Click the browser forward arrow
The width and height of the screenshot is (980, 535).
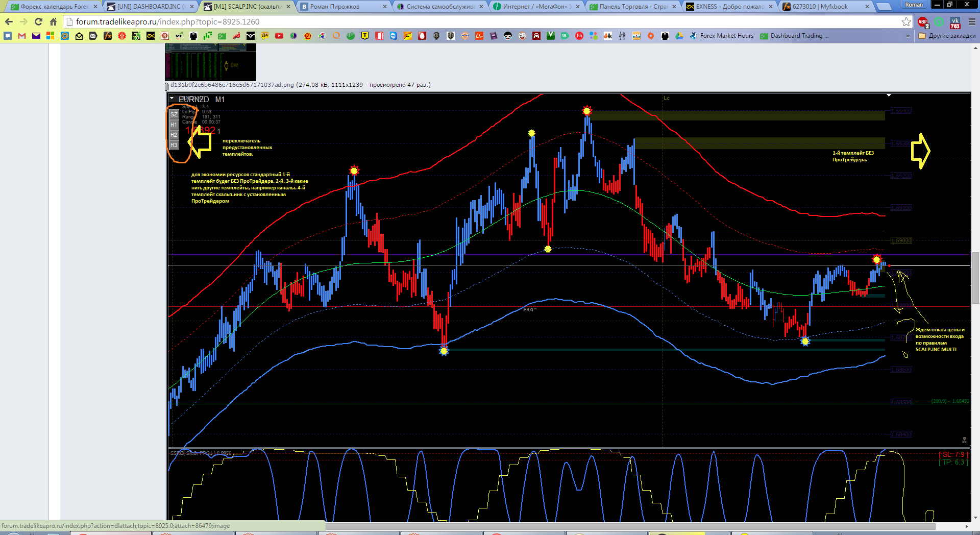pos(23,22)
